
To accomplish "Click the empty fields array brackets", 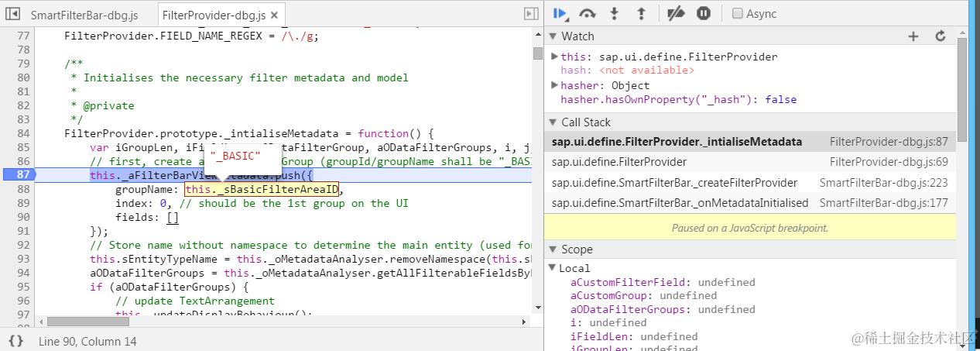I will tap(173, 218).
